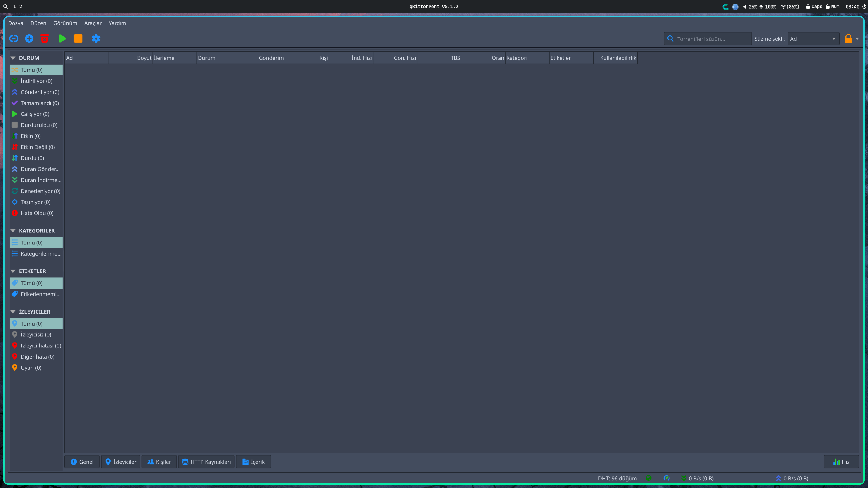
Task: Open the 'Süzme şekli' combo box
Action: (813, 39)
